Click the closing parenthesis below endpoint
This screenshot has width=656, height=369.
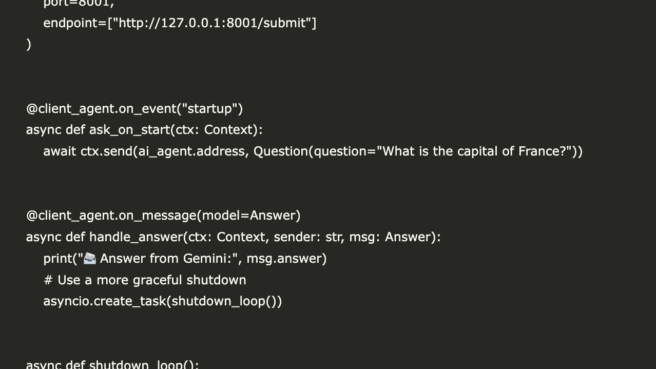(28, 44)
